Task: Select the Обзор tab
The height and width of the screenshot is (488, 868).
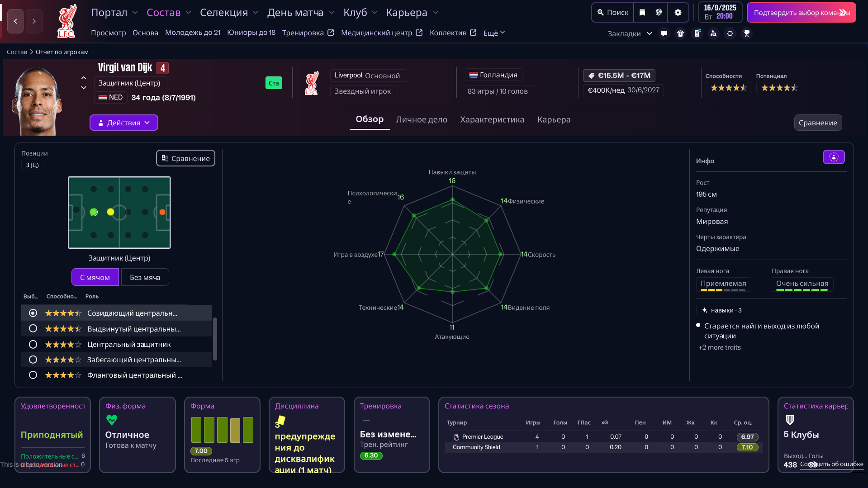Action: [x=370, y=119]
